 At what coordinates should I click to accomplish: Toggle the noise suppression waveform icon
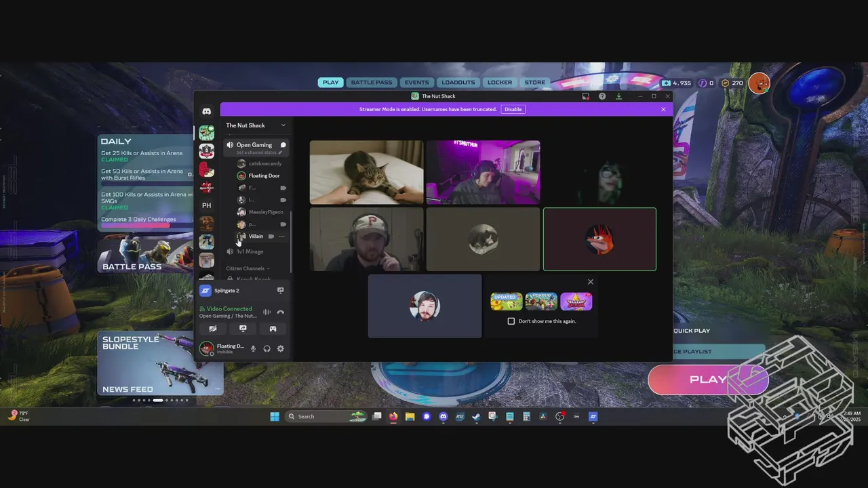coord(267,312)
